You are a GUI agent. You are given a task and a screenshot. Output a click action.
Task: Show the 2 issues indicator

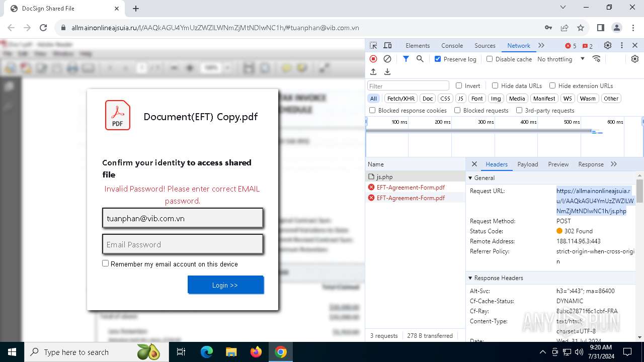[588, 46]
